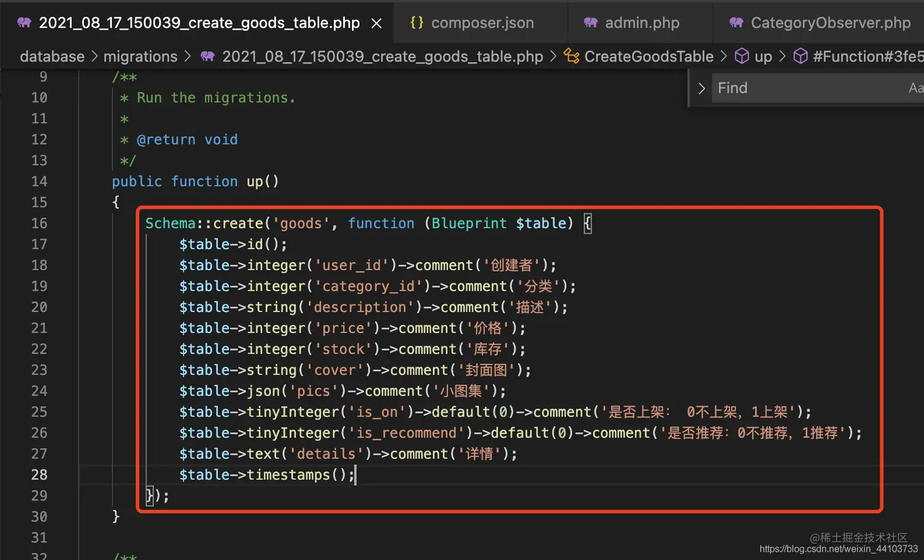The image size is (924, 560).
Task: Click the cube icon beside up breadcrumb
Action: [742, 56]
